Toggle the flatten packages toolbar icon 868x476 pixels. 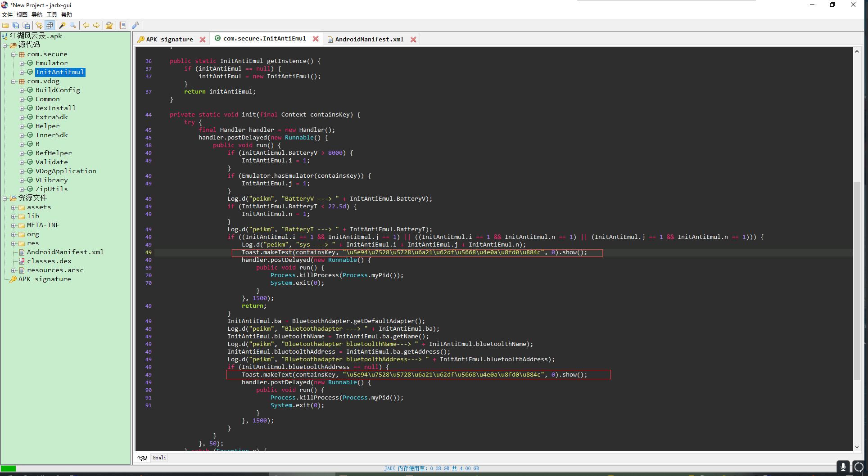50,26
